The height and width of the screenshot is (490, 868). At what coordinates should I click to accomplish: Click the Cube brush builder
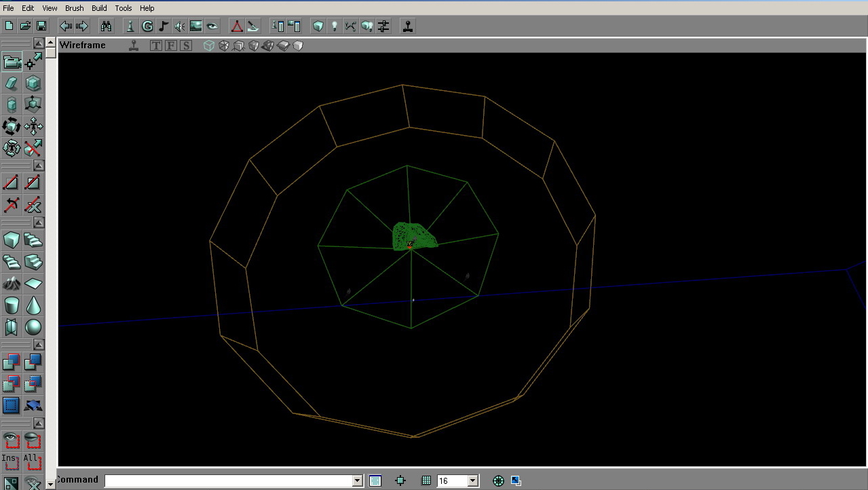click(x=12, y=240)
